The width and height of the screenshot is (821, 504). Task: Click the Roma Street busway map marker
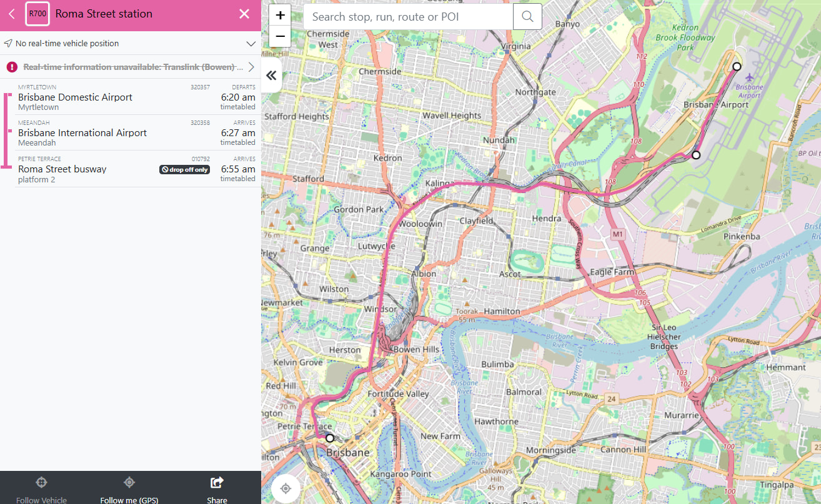[330, 438]
